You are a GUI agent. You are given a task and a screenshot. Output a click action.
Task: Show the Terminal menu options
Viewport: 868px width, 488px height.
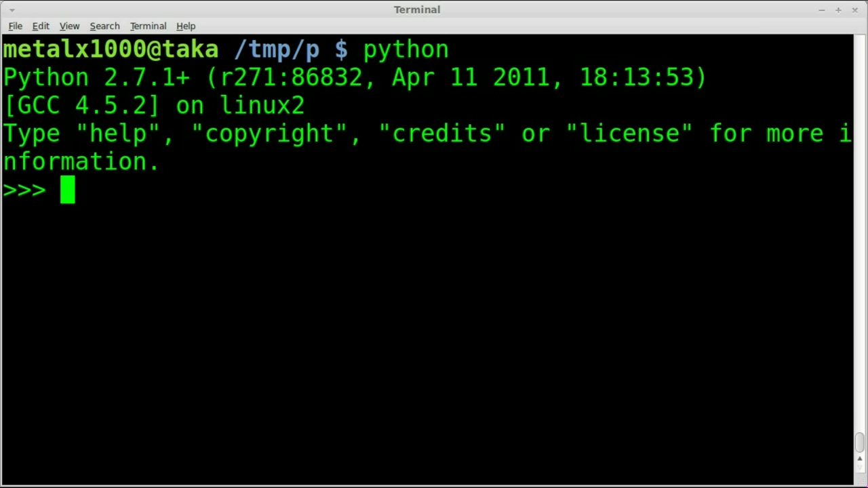(x=148, y=26)
